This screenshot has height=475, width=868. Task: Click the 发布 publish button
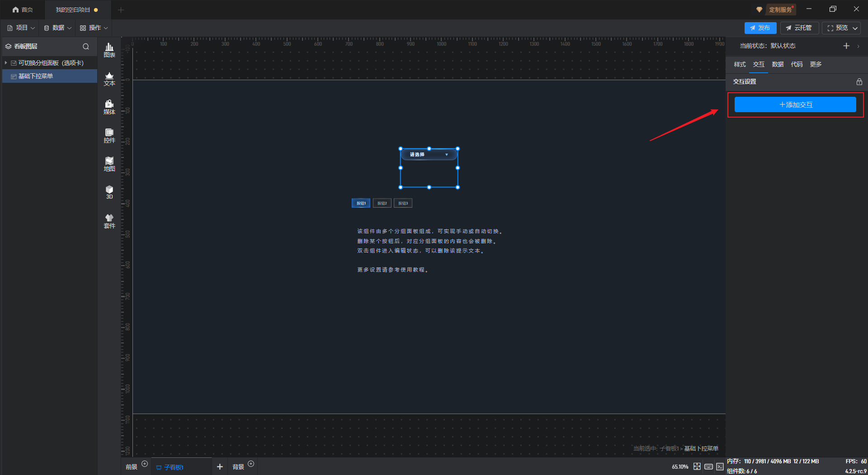760,28
